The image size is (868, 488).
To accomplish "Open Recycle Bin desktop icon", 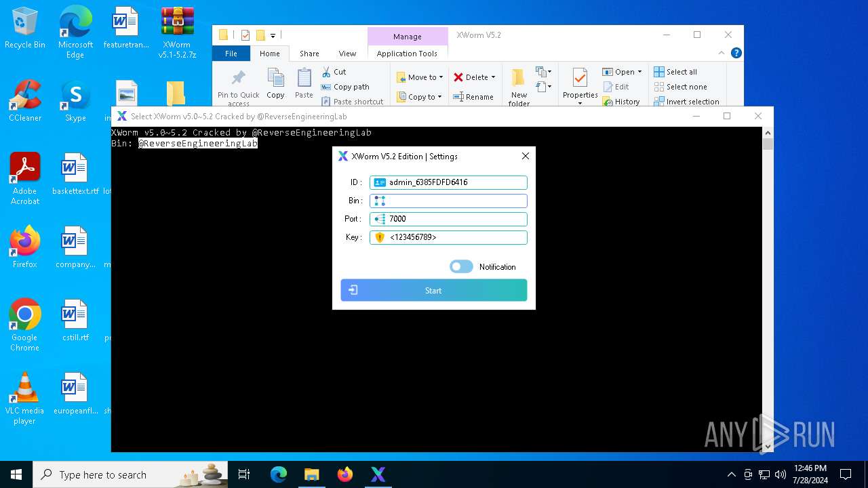I will (x=25, y=28).
